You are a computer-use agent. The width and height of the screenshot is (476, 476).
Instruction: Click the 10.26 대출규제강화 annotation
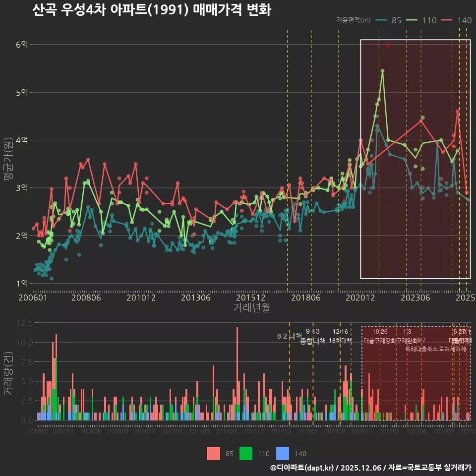380,336
